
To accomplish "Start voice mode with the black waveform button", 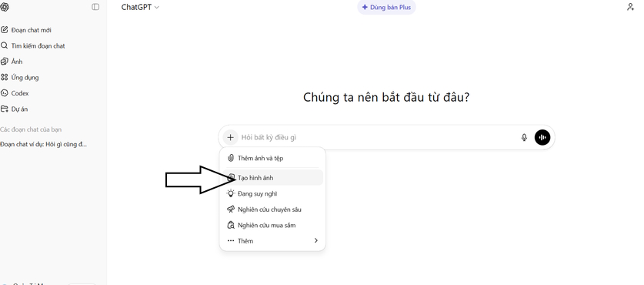I will (542, 137).
